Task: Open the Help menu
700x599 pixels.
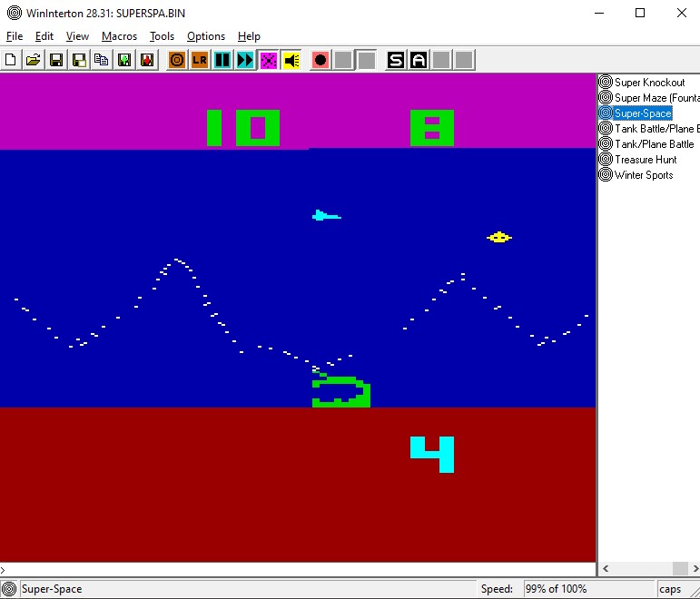Action: click(x=249, y=36)
